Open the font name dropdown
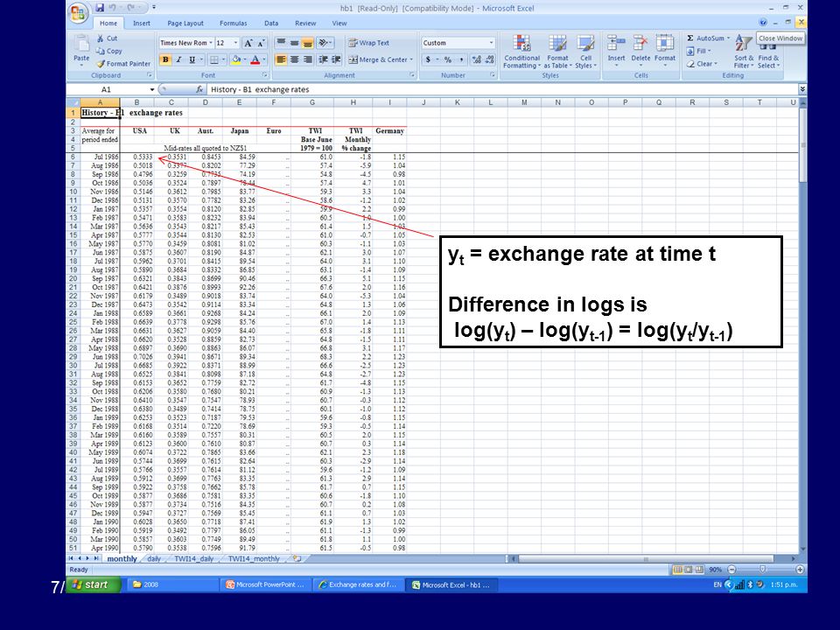 211,43
